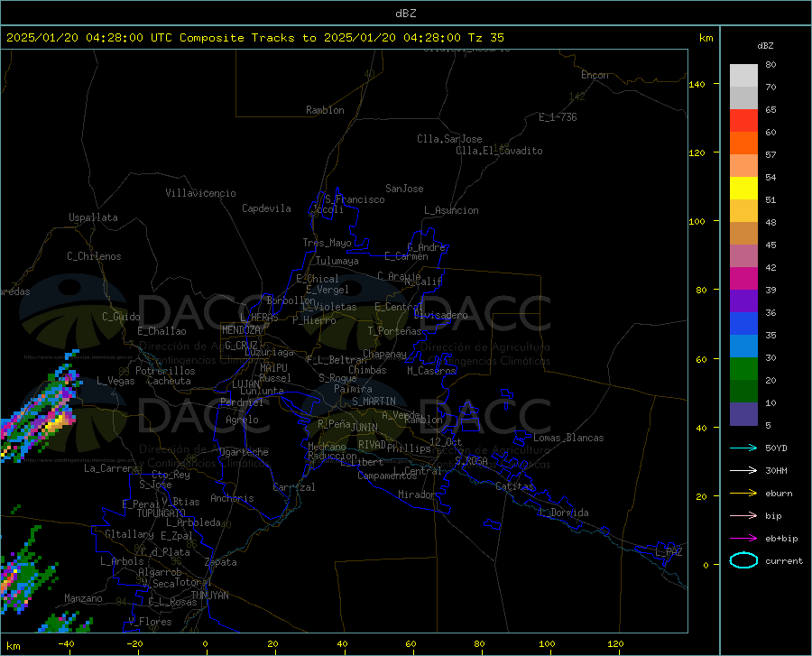Viewport: 812px width, 656px height.
Task: Click the L_PAZ map label
Action: pyautogui.click(x=669, y=552)
